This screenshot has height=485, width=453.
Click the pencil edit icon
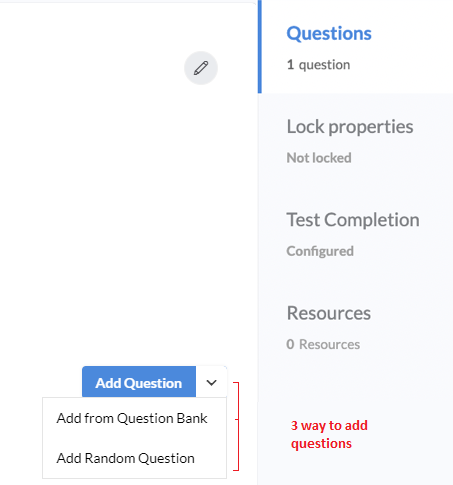[201, 68]
